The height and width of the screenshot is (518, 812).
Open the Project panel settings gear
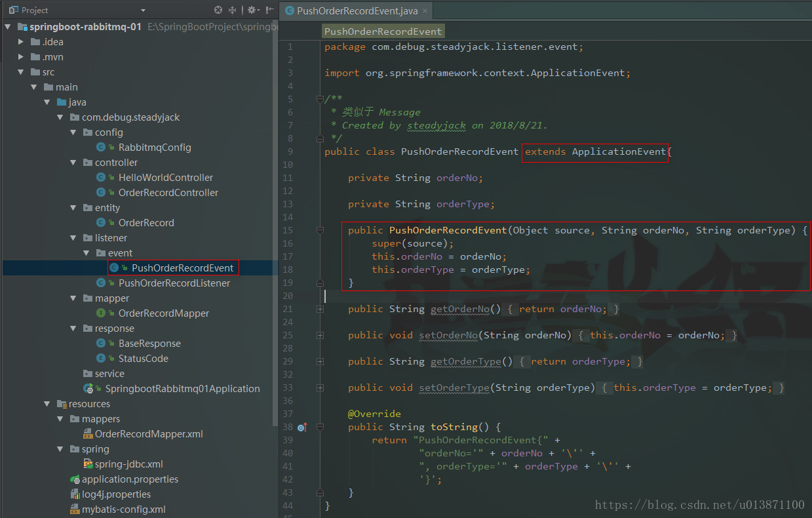(251, 10)
